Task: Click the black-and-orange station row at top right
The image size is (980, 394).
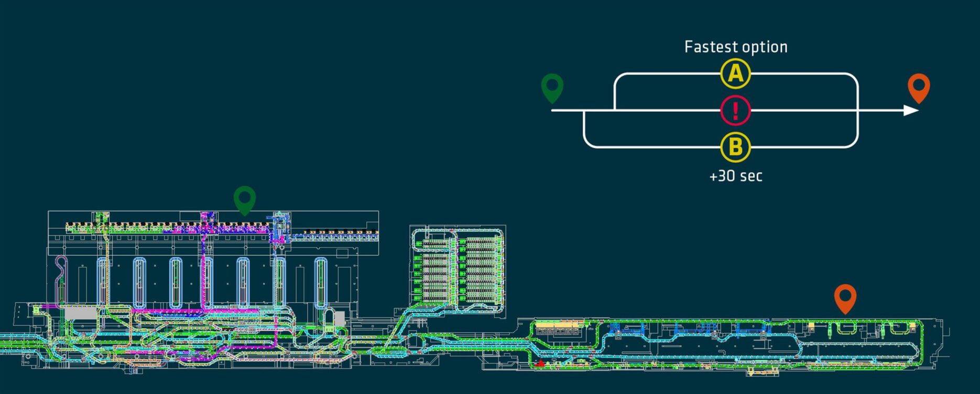Action: (x=335, y=232)
